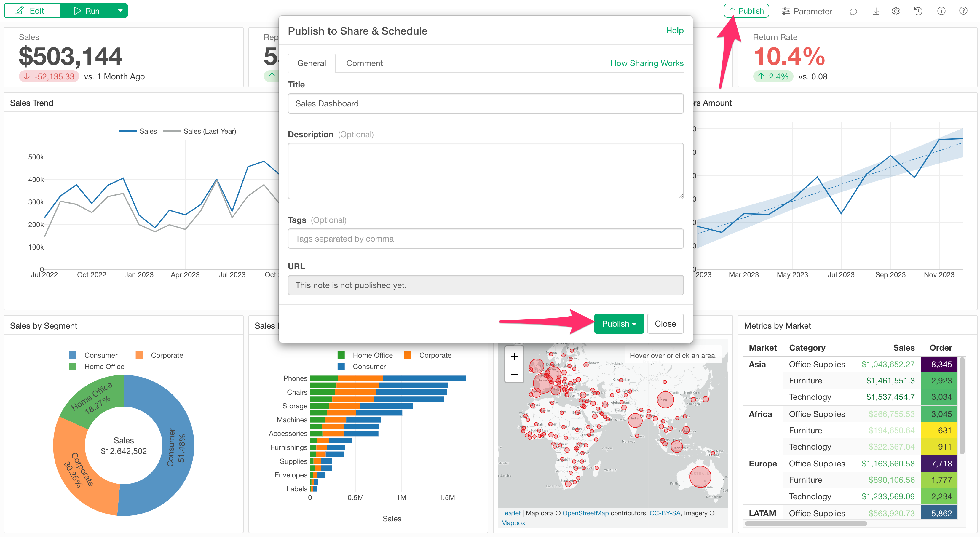Click the download icon in the toolbar
The image size is (980, 537).
coord(876,11)
